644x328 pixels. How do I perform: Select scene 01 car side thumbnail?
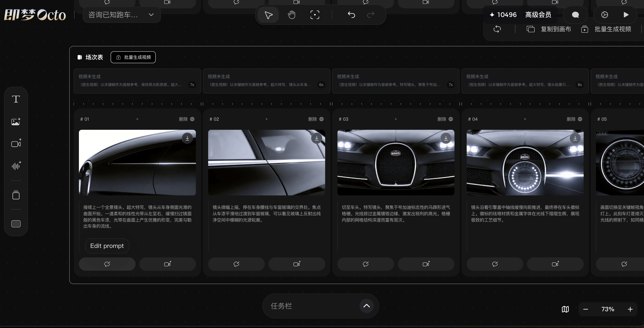(137, 162)
